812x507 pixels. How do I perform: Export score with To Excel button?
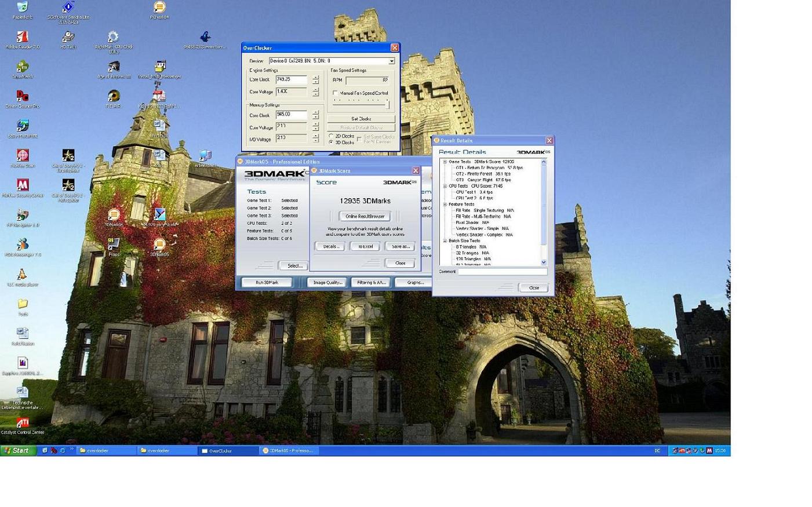pyautogui.click(x=365, y=246)
